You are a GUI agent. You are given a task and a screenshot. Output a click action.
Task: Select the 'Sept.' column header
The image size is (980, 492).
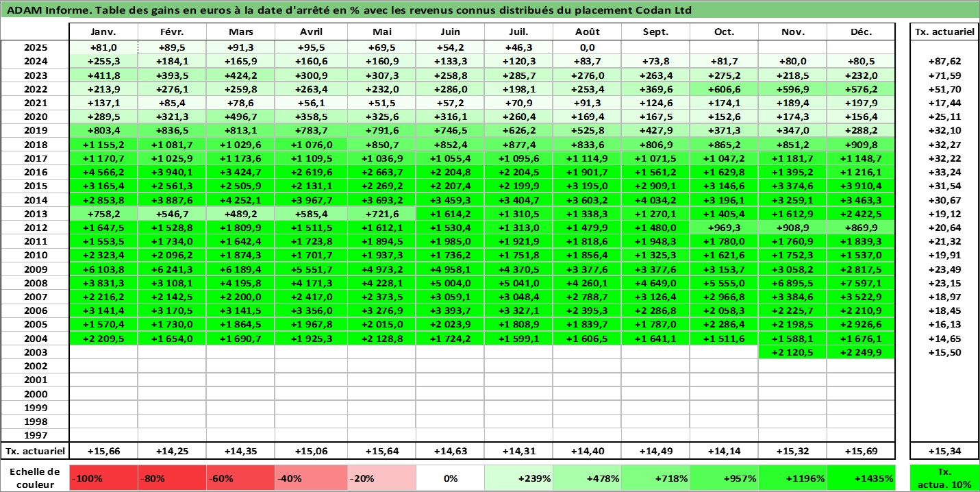(x=655, y=32)
